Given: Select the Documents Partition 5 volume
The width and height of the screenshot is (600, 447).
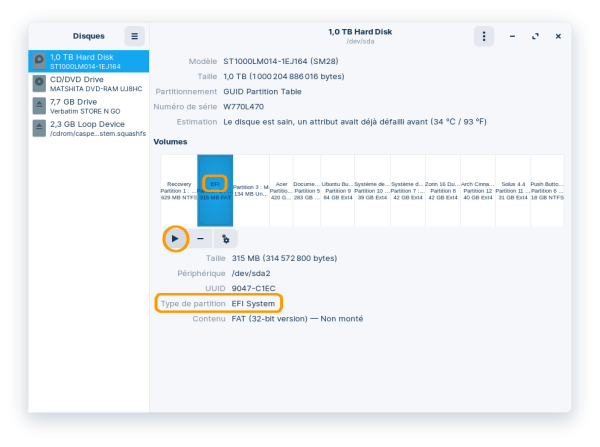Looking at the screenshot, I should pos(306,190).
